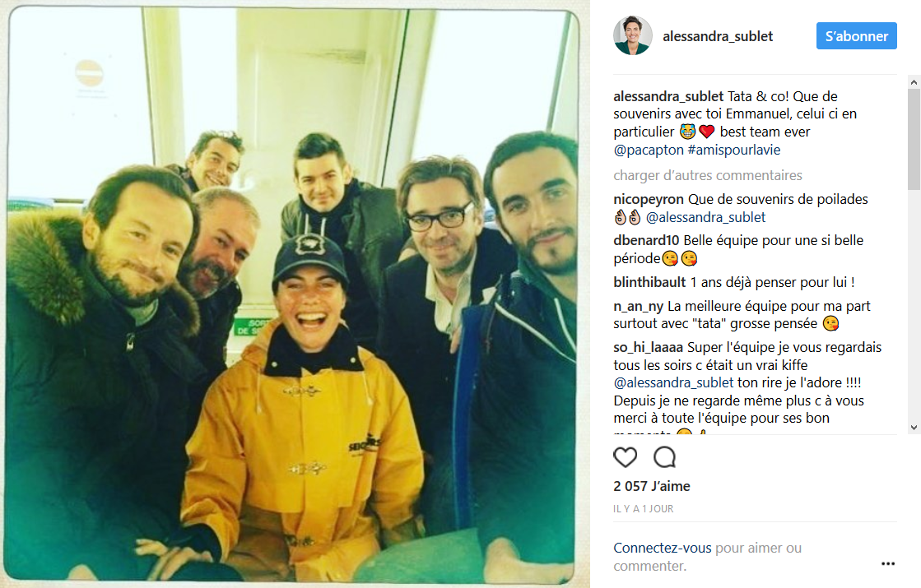Viewport: 921px width, 588px height.
Task: Click the comments scrollbar thumb
Action: click(914, 140)
